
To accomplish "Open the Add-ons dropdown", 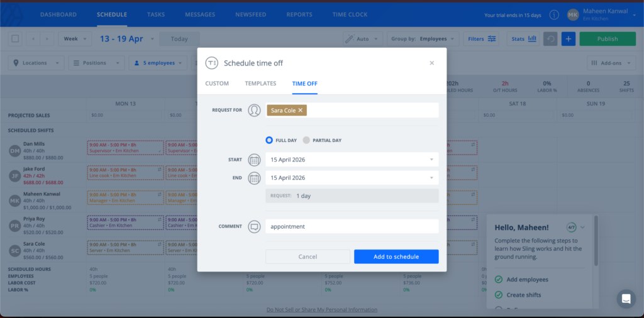I will [611, 63].
